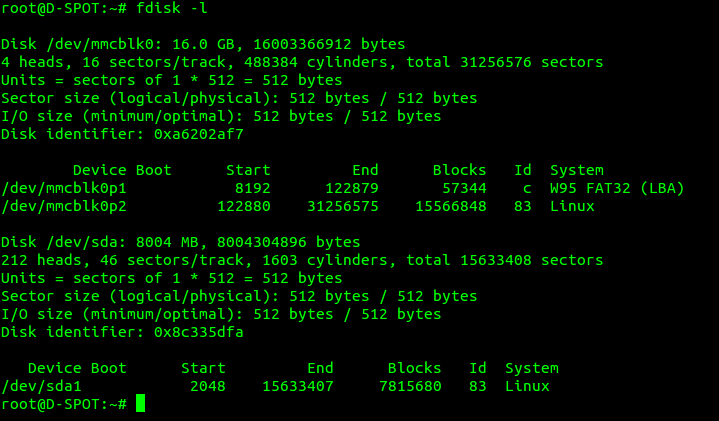Image resolution: width=719 pixels, height=421 pixels.
Task: Click the 7815680 blocks value
Action: click(410, 386)
